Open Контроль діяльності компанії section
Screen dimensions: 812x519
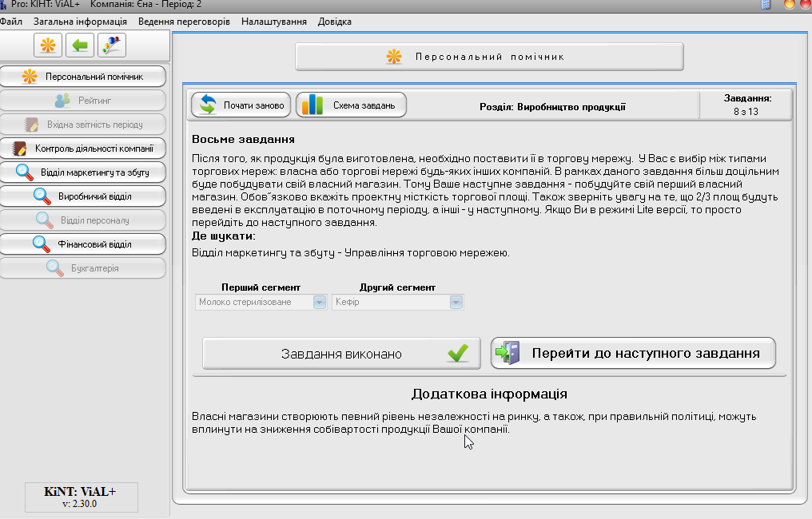click(83, 149)
